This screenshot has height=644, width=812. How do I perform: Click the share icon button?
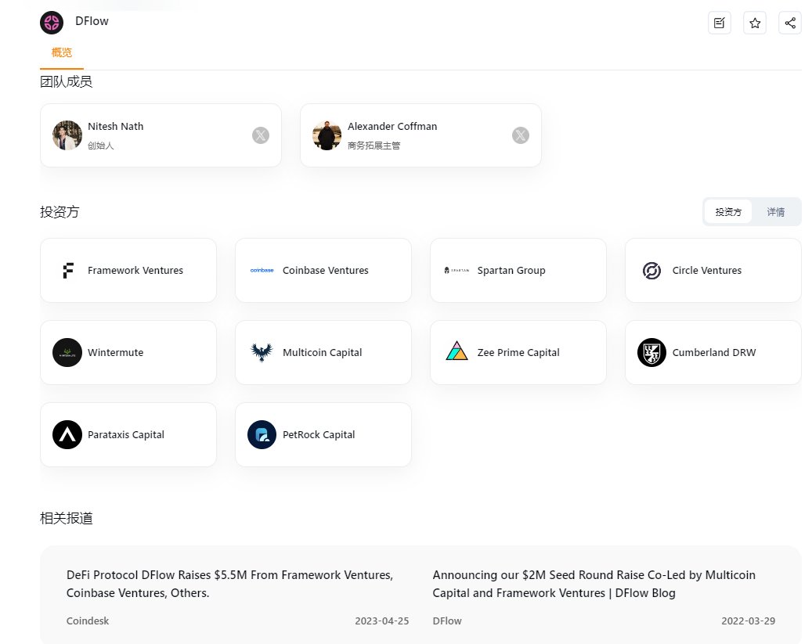790,23
